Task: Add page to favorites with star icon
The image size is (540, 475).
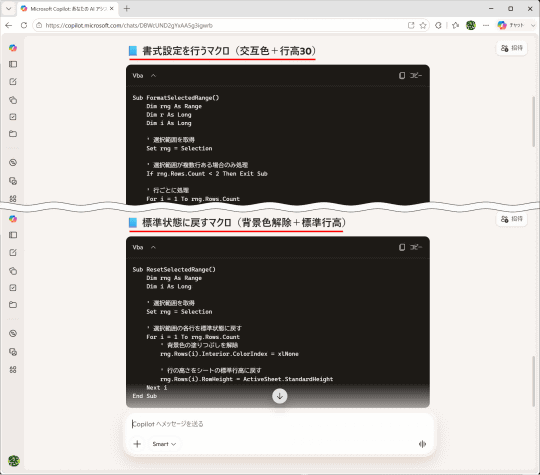Action: click(423, 25)
